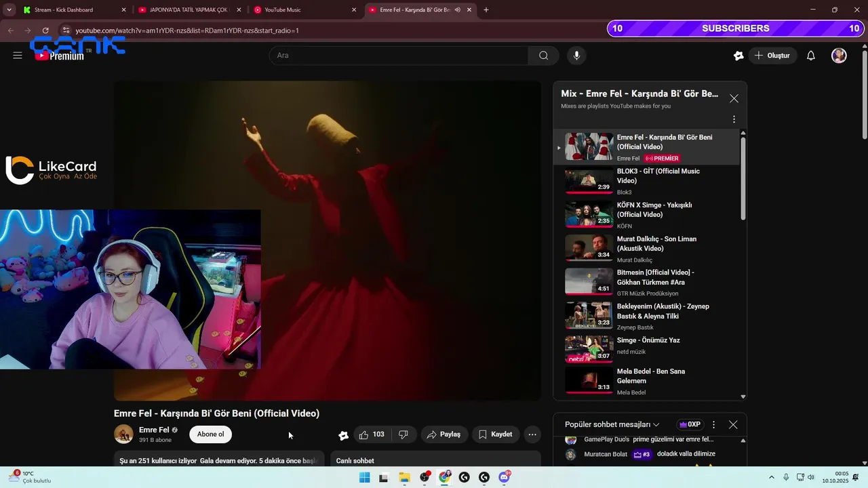The width and height of the screenshot is (868, 488).
Task: Click the page vertical scrollbar
Action: pyautogui.click(x=864, y=95)
